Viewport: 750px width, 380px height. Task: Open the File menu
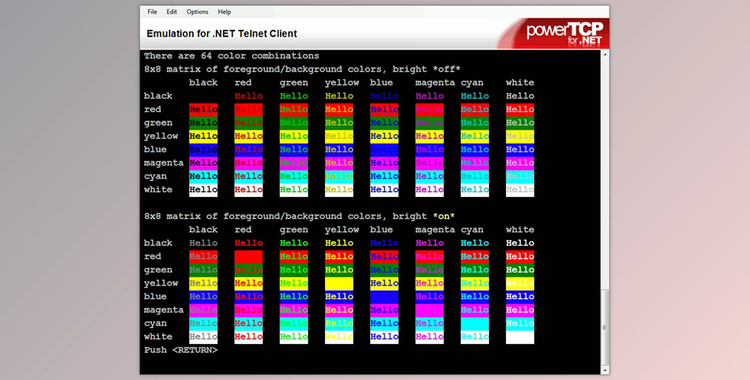(152, 12)
